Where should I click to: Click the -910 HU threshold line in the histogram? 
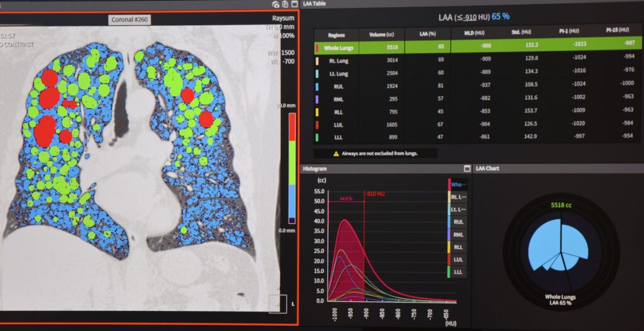364,247
